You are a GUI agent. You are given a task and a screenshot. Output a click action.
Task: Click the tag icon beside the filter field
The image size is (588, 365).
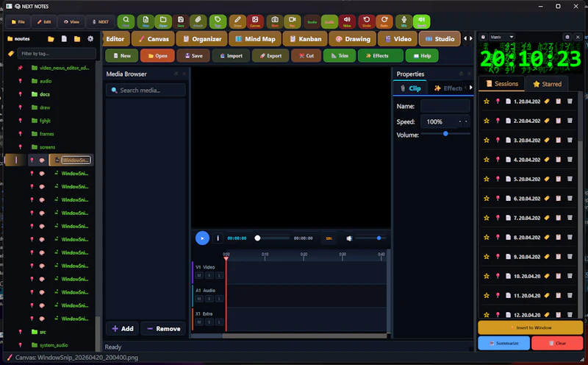tap(11, 54)
